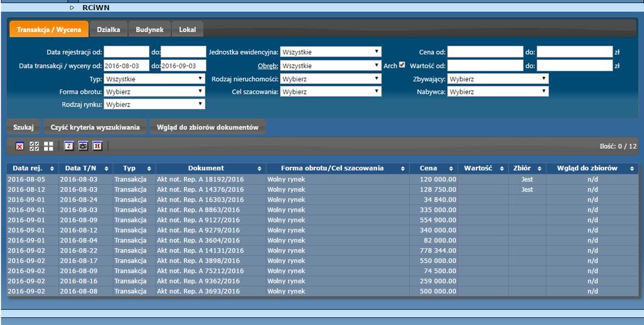Click the H toolbar icon
Image resolution: width=644 pixels, height=325 pixels.
tap(98, 145)
